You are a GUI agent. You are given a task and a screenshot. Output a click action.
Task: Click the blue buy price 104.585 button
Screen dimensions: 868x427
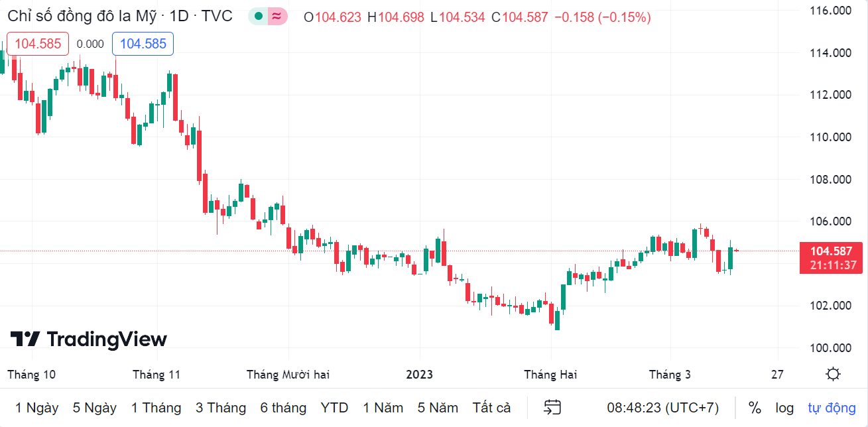(x=143, y=44)
